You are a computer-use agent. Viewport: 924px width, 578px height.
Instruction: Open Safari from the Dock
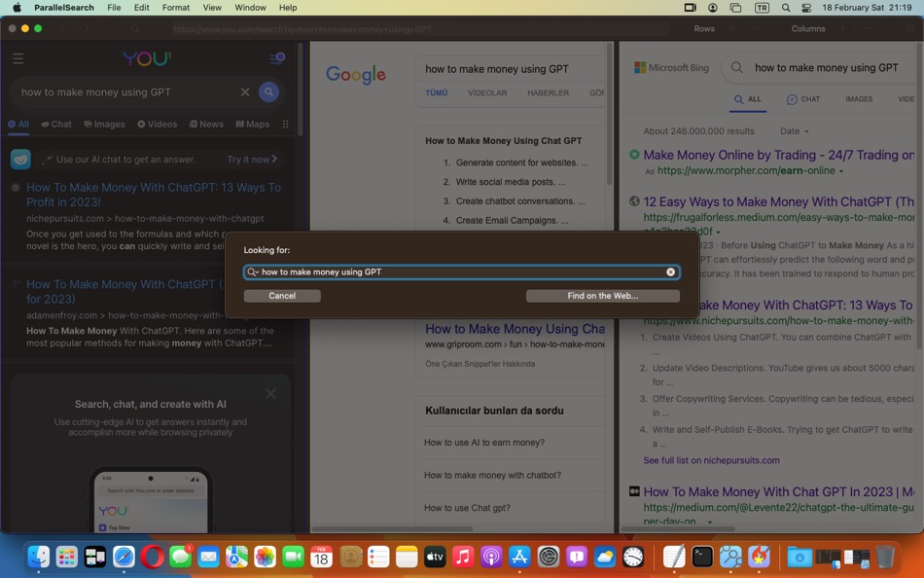124,557
